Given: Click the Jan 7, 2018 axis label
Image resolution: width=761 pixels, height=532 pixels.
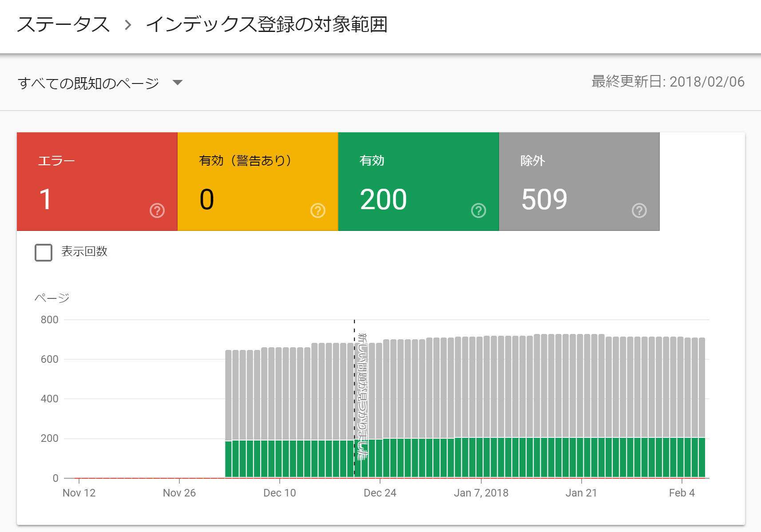Looking at the screenshot, I should pyautogui.click(x=481, y=493).
